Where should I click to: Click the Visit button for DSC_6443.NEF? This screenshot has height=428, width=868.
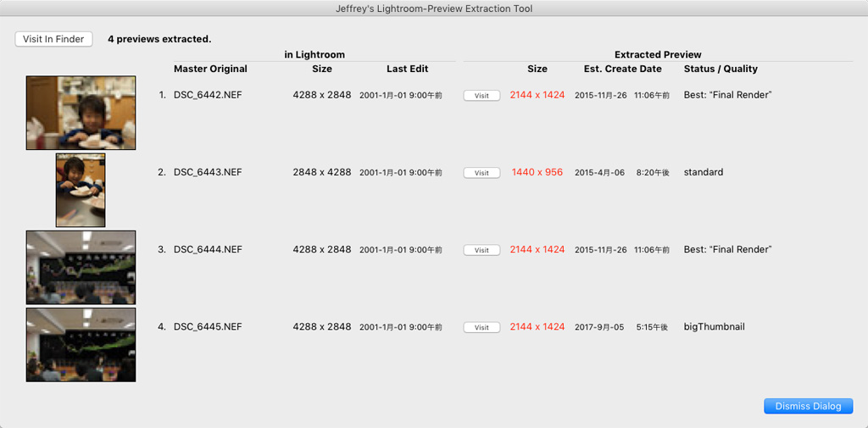click(x=481, y=173)
